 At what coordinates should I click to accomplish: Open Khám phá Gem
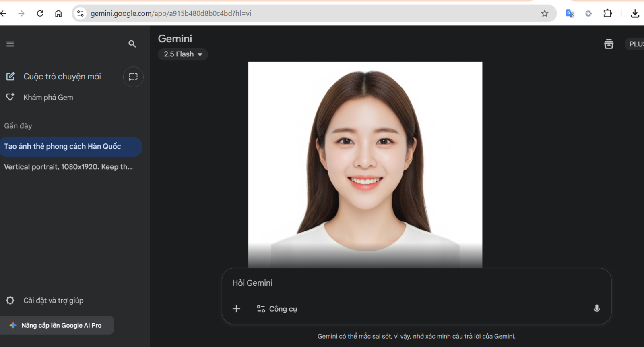[48, 97]
